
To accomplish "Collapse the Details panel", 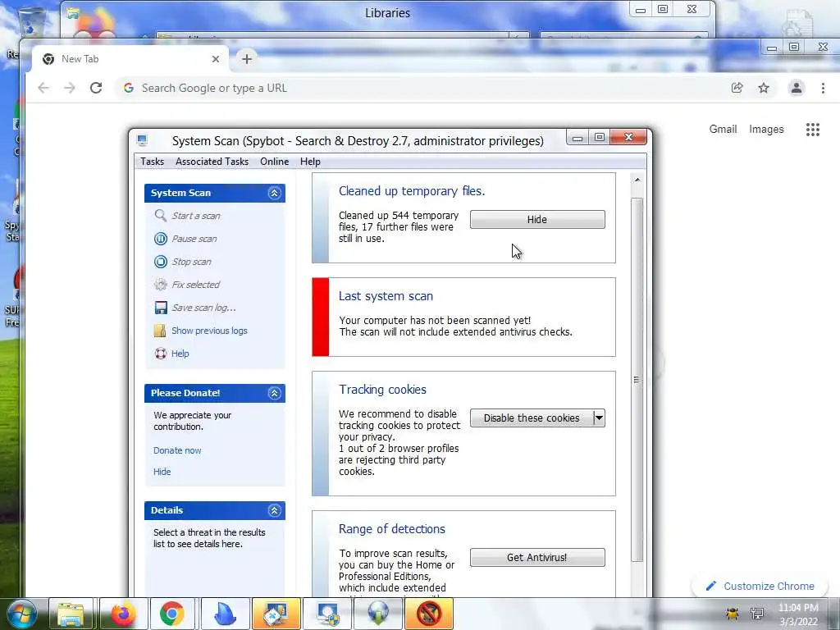I will (274, 510).
